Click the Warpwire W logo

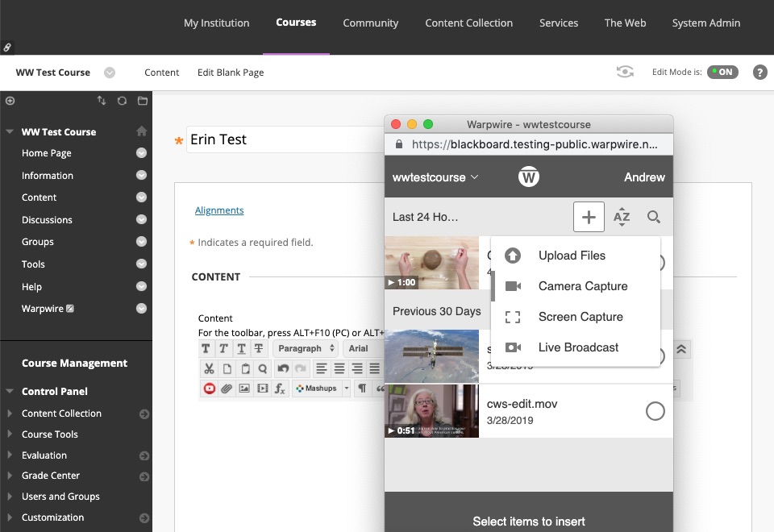pyautogui.click(x=529, y=177)
